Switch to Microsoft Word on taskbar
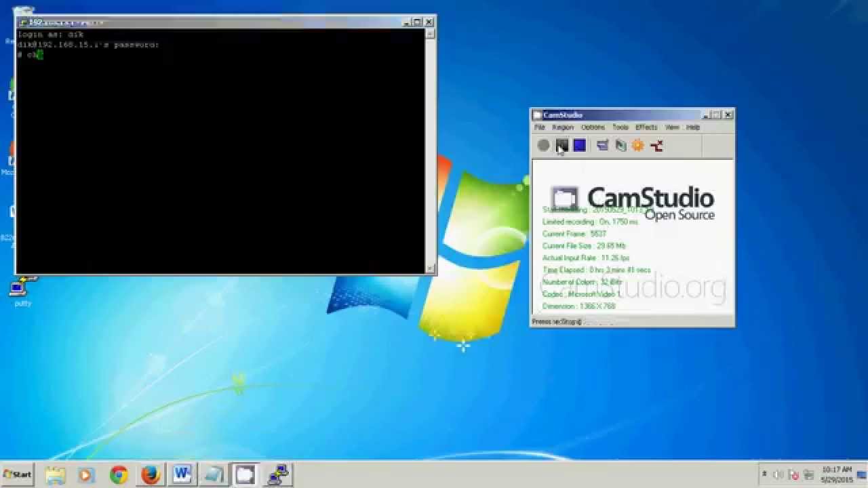The height and width of the screenshot is (488, 868). click(182, 475)
